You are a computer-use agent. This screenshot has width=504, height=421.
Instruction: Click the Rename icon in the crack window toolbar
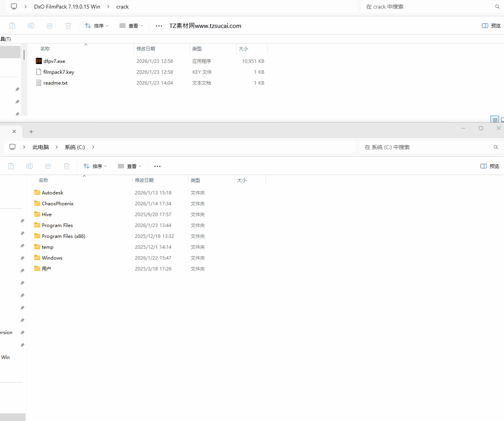tap(31, 26)
